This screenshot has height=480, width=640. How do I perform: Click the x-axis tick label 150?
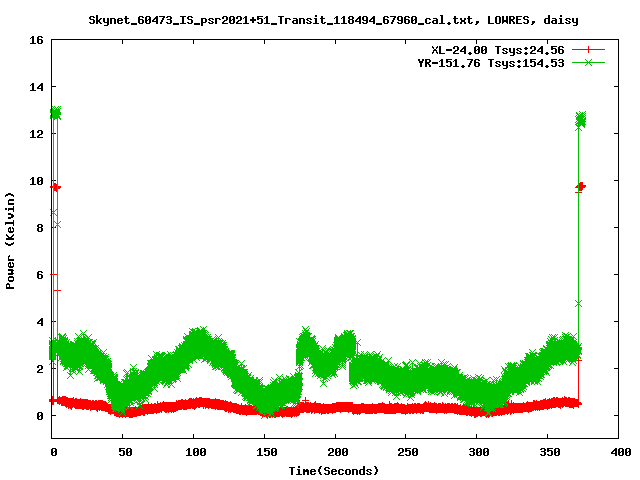(267, 452)
